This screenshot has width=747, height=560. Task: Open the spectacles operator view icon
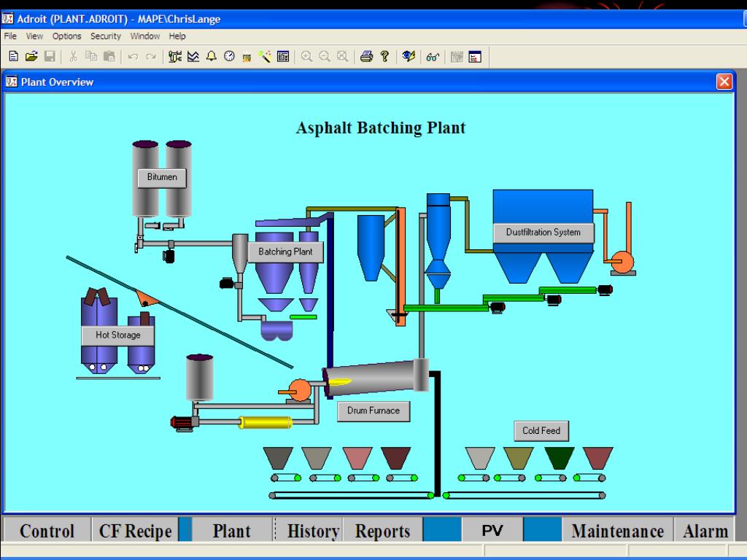[x=433, y=56]
